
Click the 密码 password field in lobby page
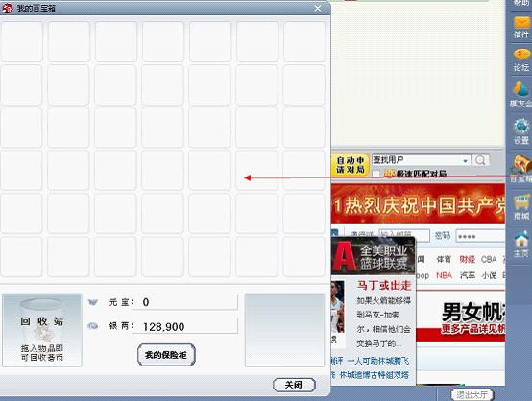point(480,236)
